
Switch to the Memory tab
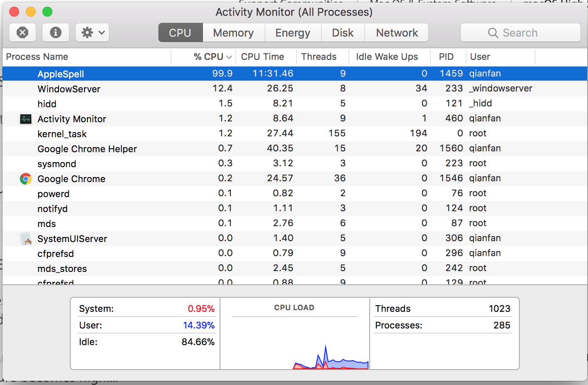point(233,32)
